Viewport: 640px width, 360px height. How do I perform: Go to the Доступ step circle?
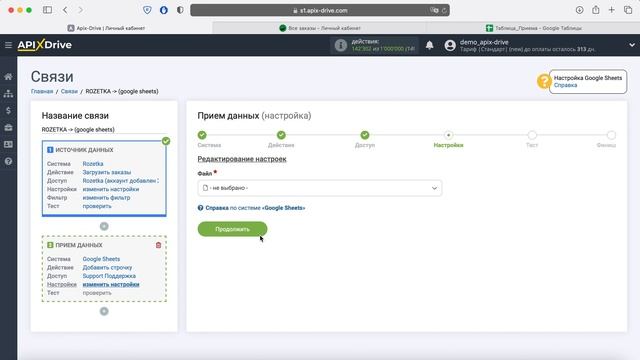click(x=365, y=135)
